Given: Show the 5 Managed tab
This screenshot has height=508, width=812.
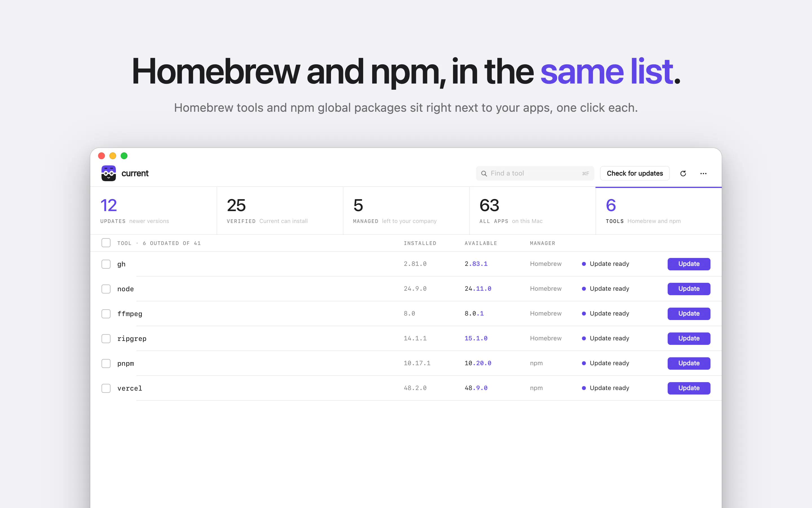Looking at the screenshot, I should point(406,211).
